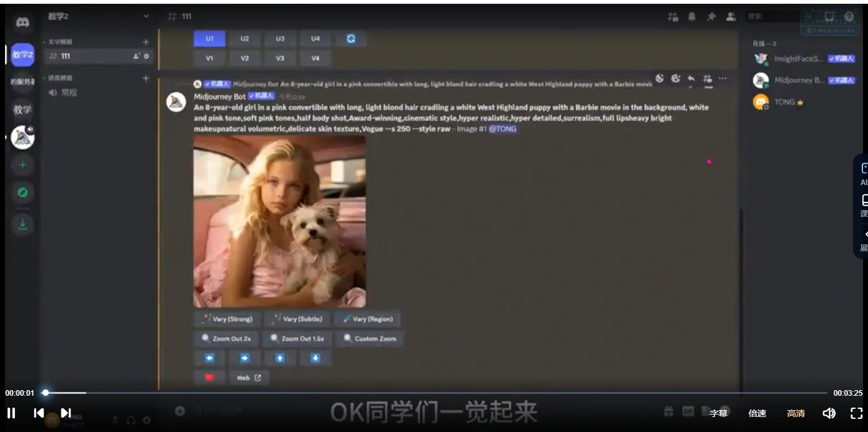Open the Web link button

(249, 378)
